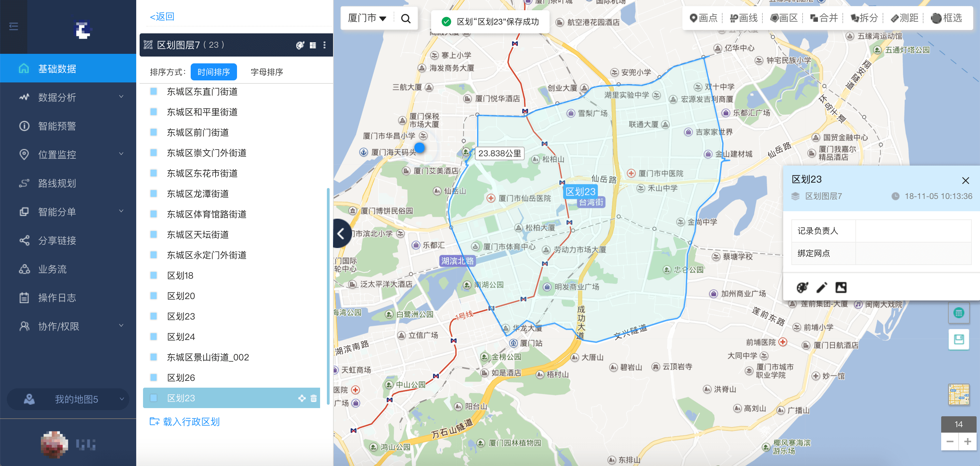
Task: Zoom out with the minus button
Action: pos(950,441)
